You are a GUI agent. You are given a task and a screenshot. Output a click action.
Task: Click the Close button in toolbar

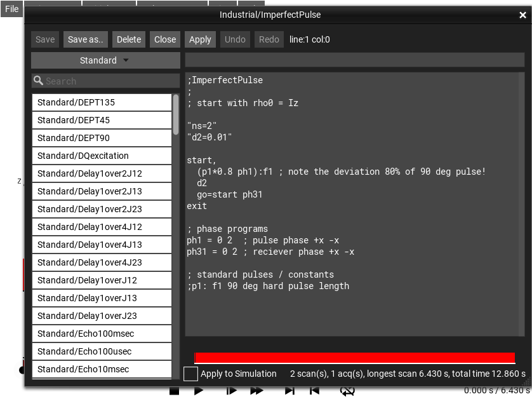click(165, 39)
